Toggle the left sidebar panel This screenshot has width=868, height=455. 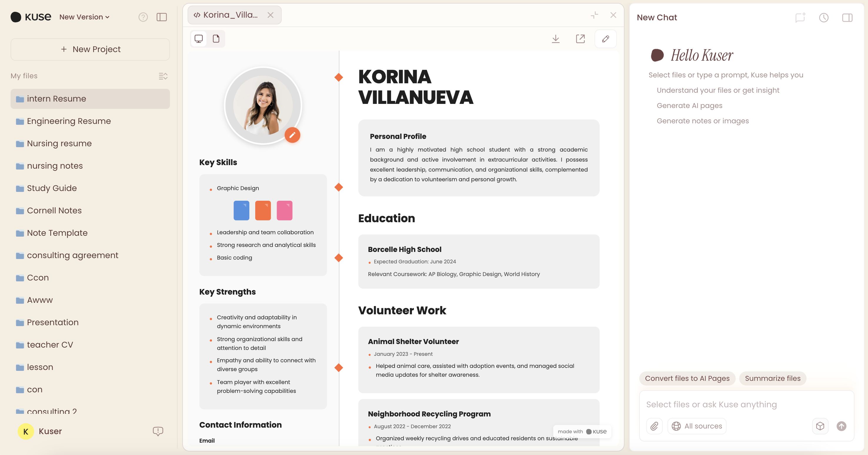(161, 17)
